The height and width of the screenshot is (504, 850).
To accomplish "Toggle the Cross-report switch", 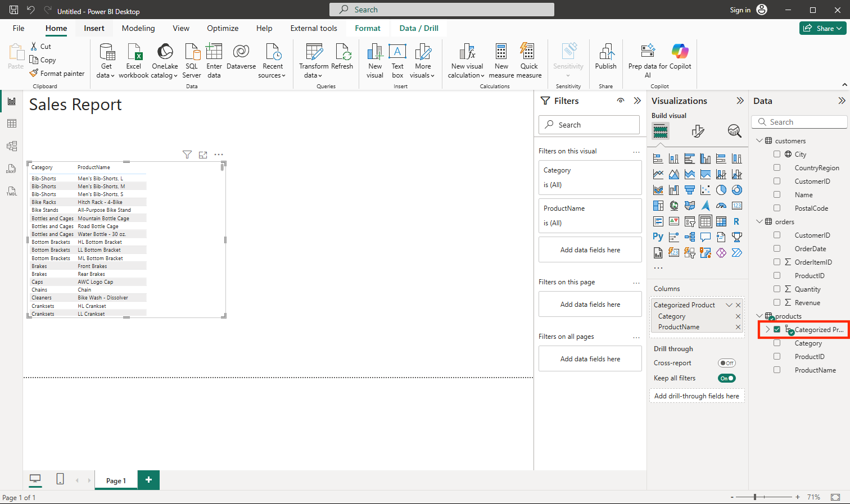I will (x=727, y=363).
